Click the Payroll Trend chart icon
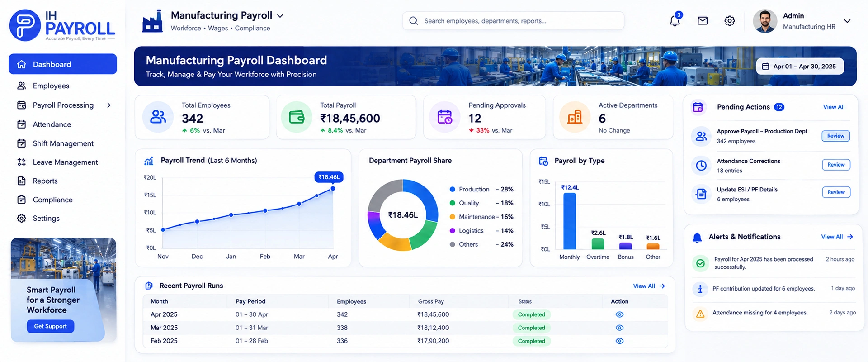Image resolution: width=868 pixels, height=362 pixels. click(x=149, y=161)
